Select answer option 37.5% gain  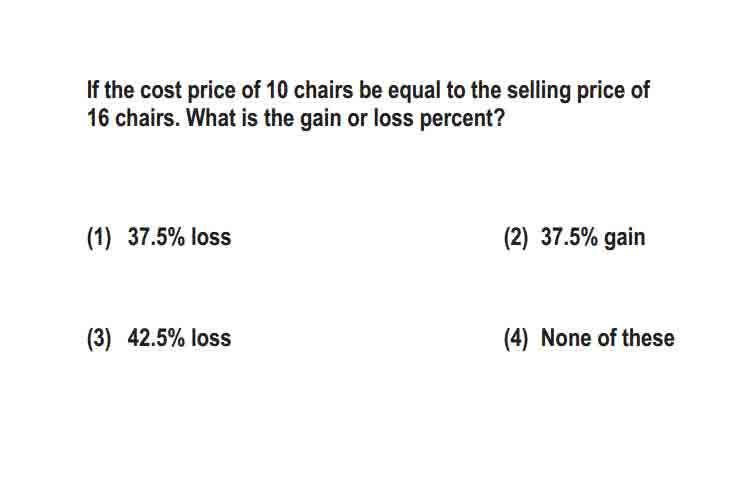[593, 238]
